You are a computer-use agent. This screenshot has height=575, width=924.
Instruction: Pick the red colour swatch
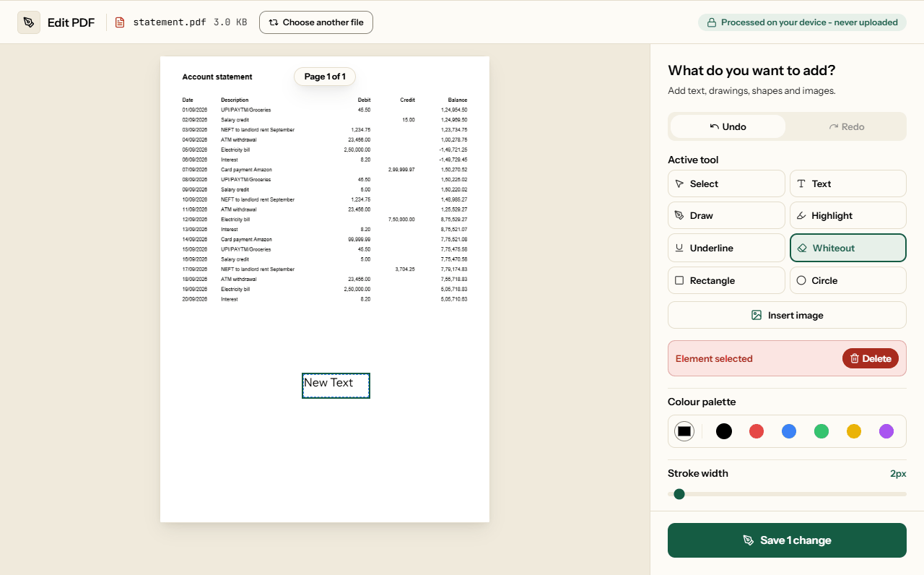coord(757,431)
